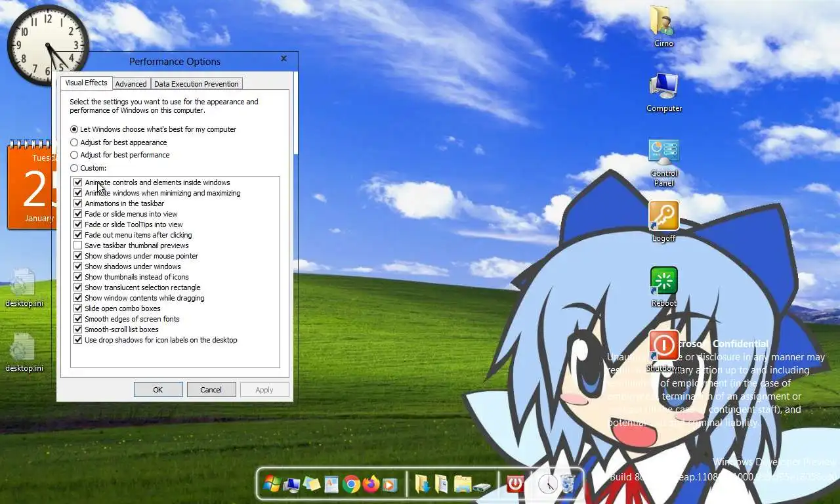The height and width of the screenshot is (504, 840).
Task: Open the Windows Start logo in the dock
Action: (x=272, y=484)
